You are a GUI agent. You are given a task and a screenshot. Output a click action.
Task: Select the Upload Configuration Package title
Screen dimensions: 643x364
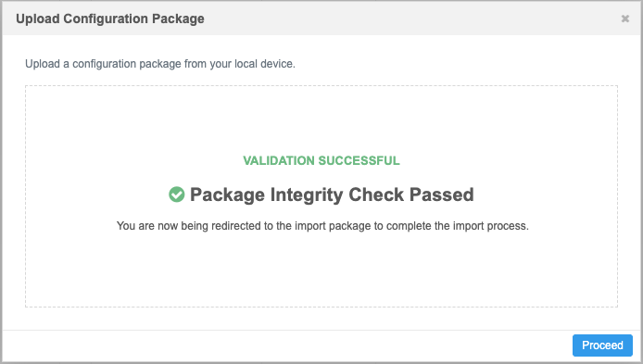pos(110,19)
